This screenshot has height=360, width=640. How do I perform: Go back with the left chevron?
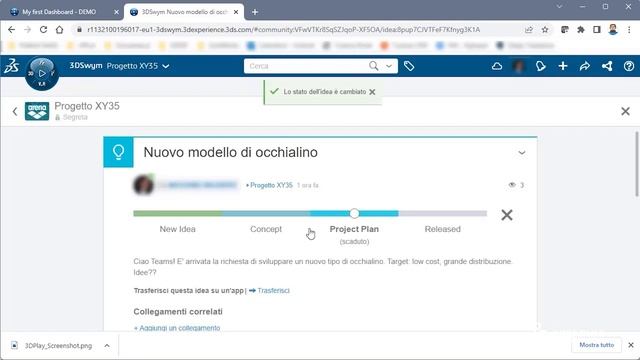[x=15, y=111]
